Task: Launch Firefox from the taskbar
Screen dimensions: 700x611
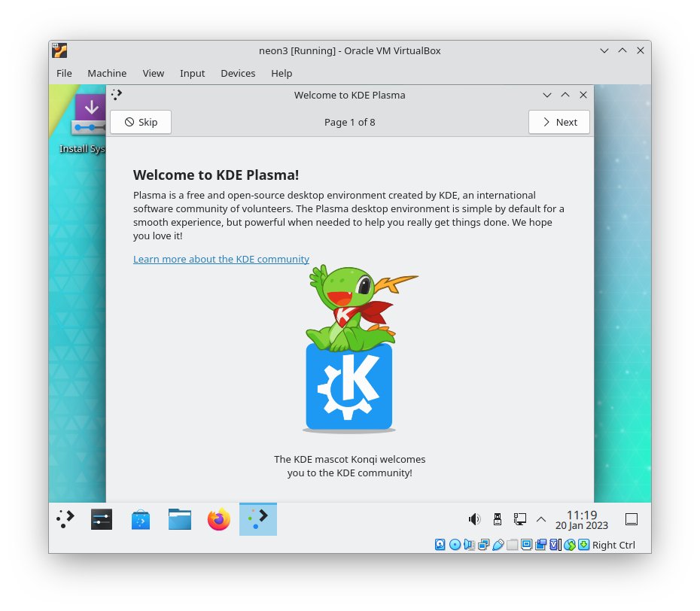Action: [x=219, y=519]
